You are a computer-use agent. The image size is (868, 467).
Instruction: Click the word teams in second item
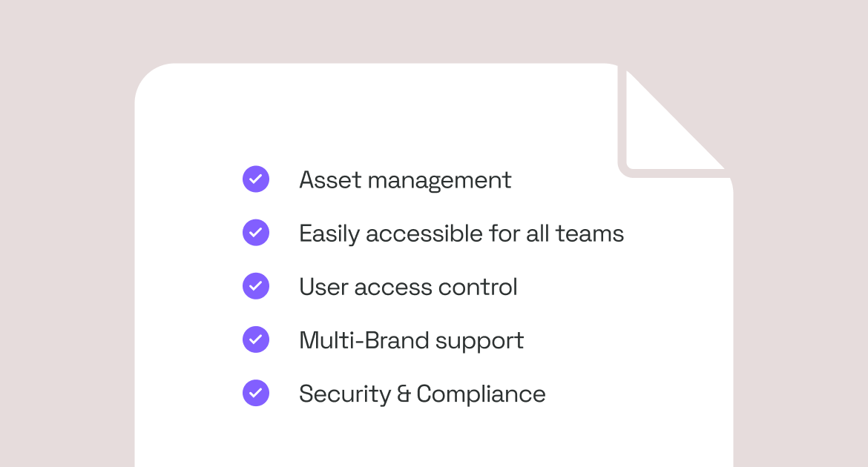590,234
